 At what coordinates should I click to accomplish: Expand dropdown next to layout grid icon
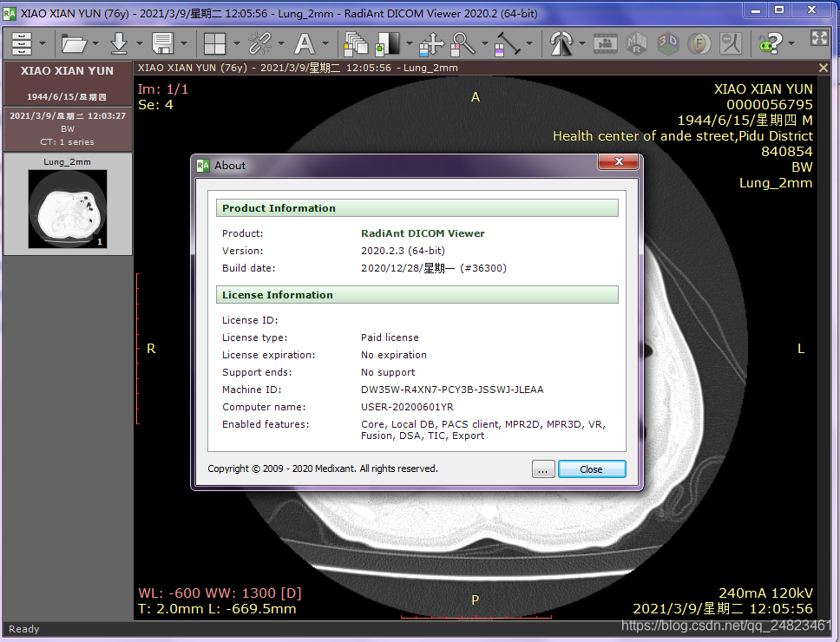[x=236, y=43]
